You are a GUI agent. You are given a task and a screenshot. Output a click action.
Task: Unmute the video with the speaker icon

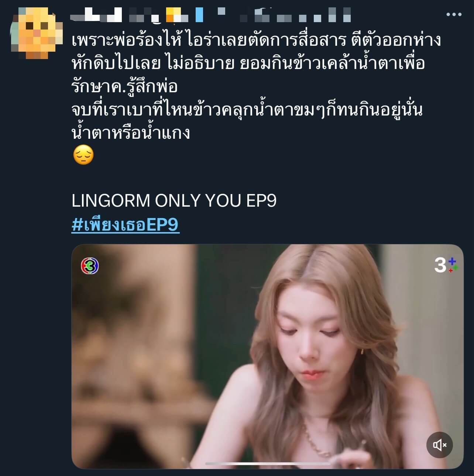pyautogui.click(x=439, y=445)
